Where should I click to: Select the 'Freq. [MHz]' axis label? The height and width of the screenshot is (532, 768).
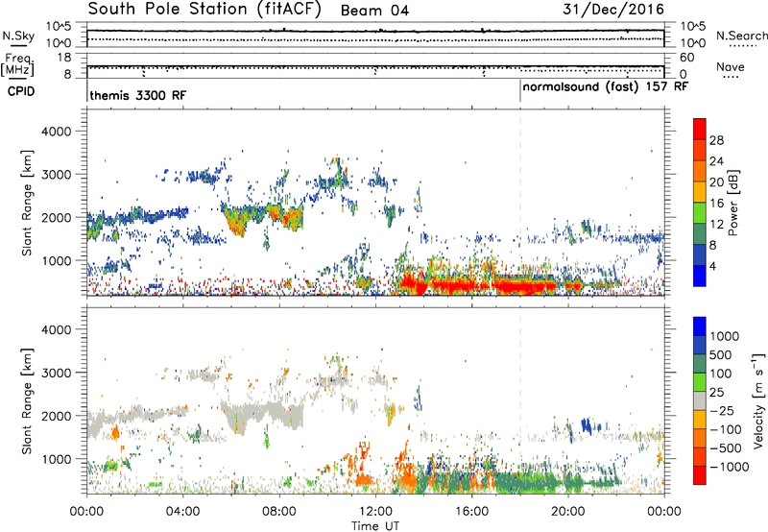pos(18,64)
